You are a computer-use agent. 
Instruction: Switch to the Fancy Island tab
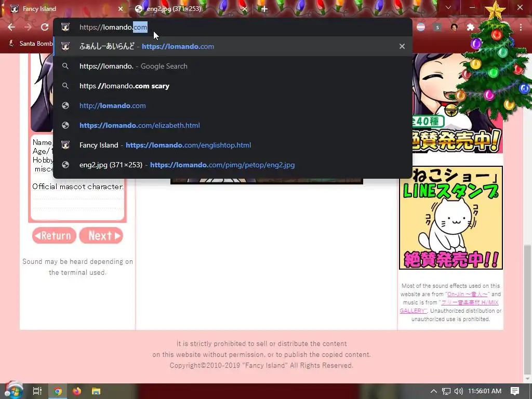(x=64, y=9)
